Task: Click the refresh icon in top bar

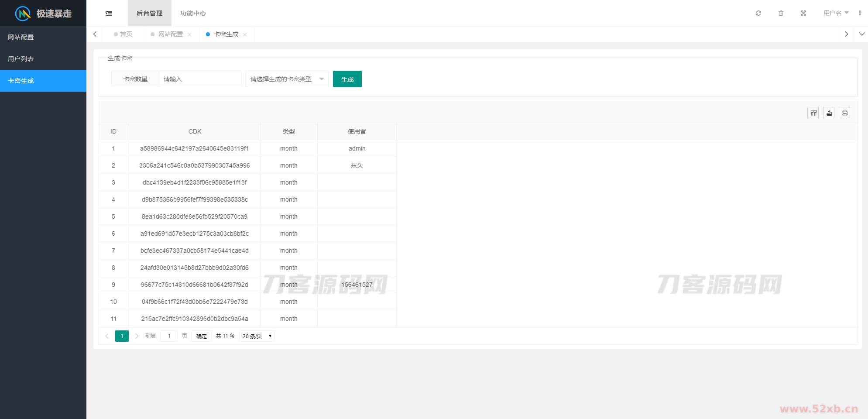Action: (758, 14)
